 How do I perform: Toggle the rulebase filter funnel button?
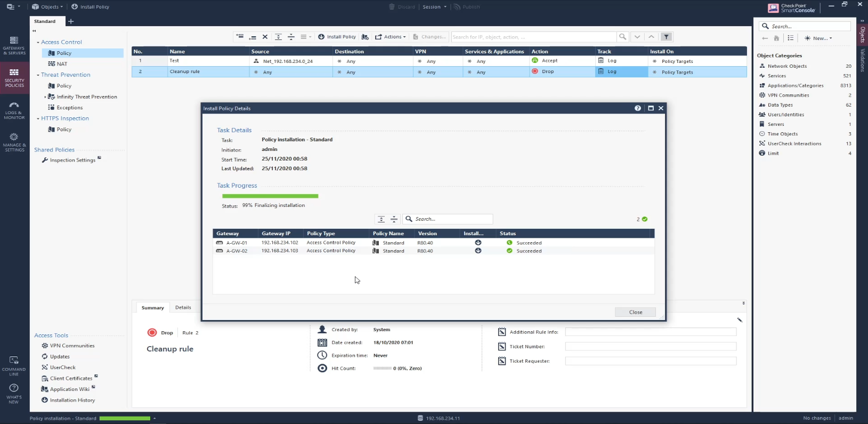tap(666, 37)
